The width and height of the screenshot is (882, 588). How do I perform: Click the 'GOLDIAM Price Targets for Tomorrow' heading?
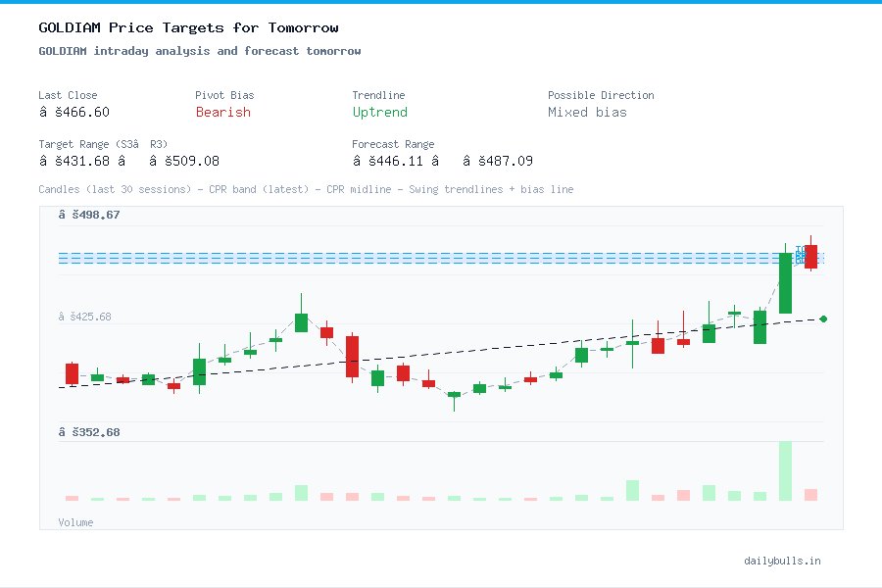coord(188,27)
